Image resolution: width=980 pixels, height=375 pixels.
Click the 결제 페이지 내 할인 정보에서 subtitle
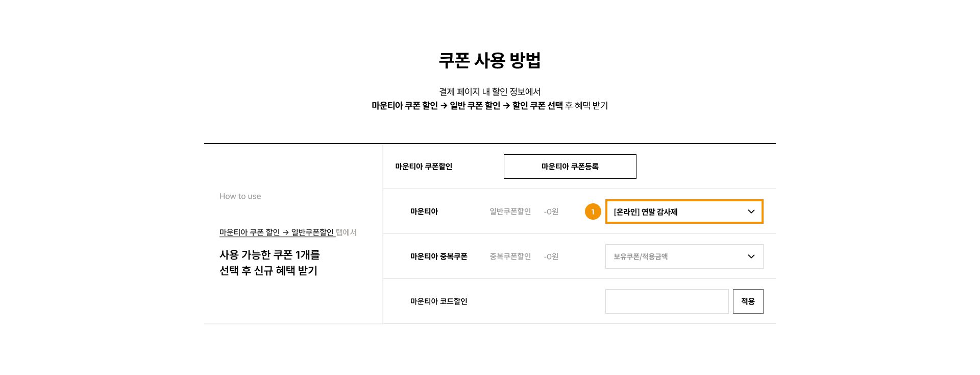coord(489,92)
